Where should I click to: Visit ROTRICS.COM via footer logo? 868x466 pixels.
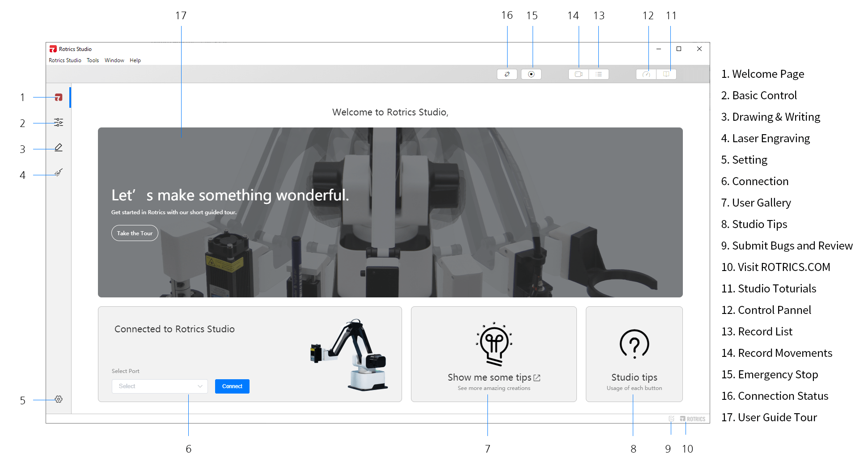click(x=693, y=419)
